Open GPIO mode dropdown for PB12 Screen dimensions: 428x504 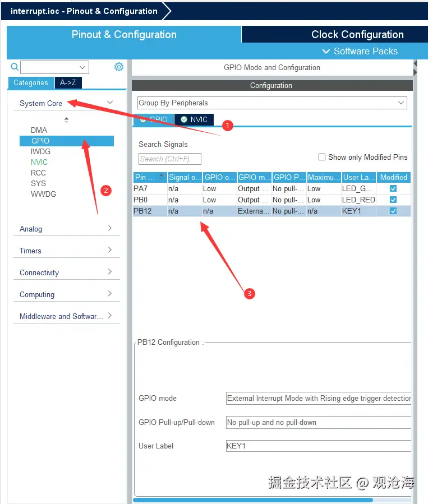319,398
